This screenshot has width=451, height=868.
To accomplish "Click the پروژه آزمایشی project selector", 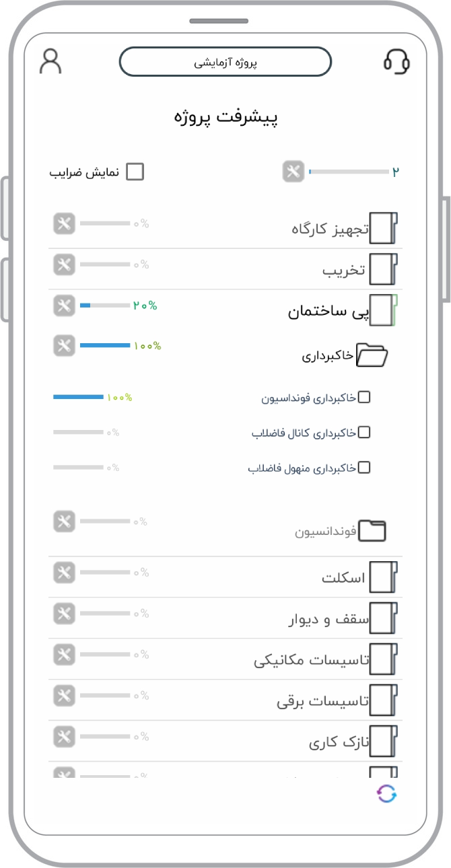I will pyautogui.click(x=225, y=62).
